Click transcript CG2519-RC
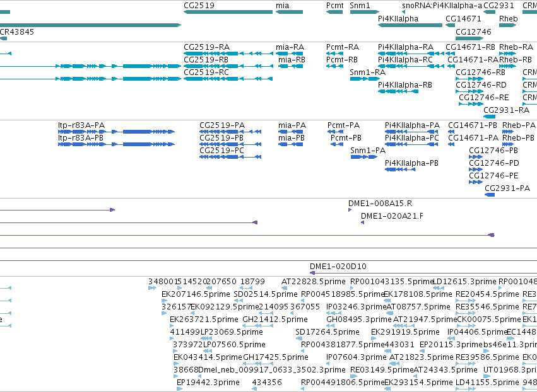Image resolution: width=537 pixels, height=392 pixels. [206, 72]
